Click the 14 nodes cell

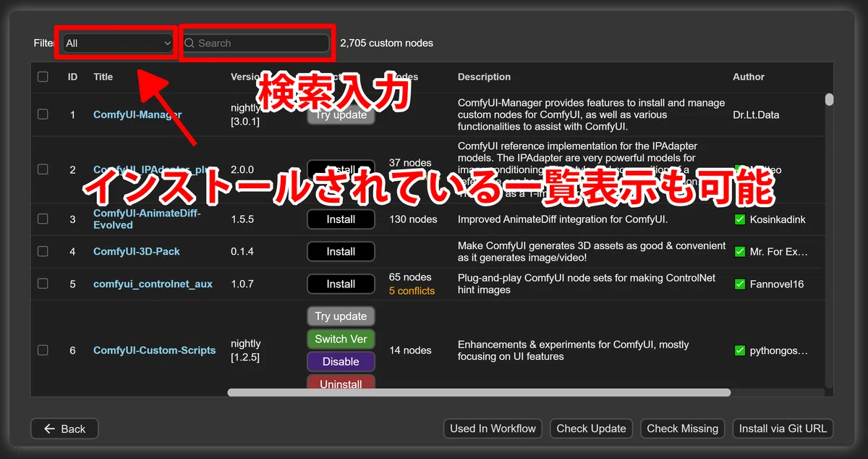tap(410, 350)
